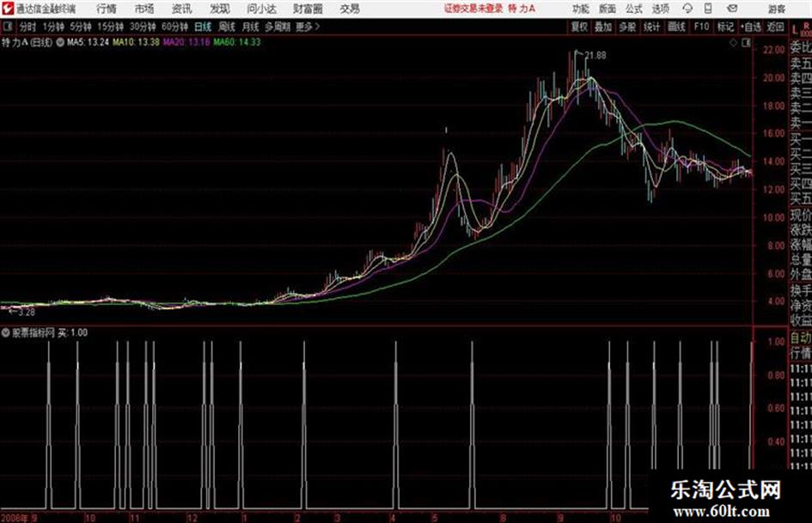This screenshot has height=523, width=812.
Task: Open the 版面 menu
Action: pos(607,9)
